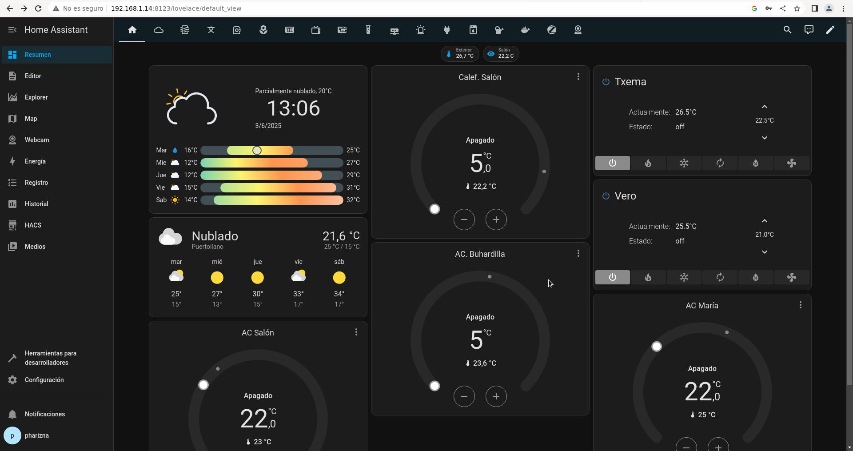Open the home dashboard tab
This screenshot has height=451, width=853.
pos(132,30)
